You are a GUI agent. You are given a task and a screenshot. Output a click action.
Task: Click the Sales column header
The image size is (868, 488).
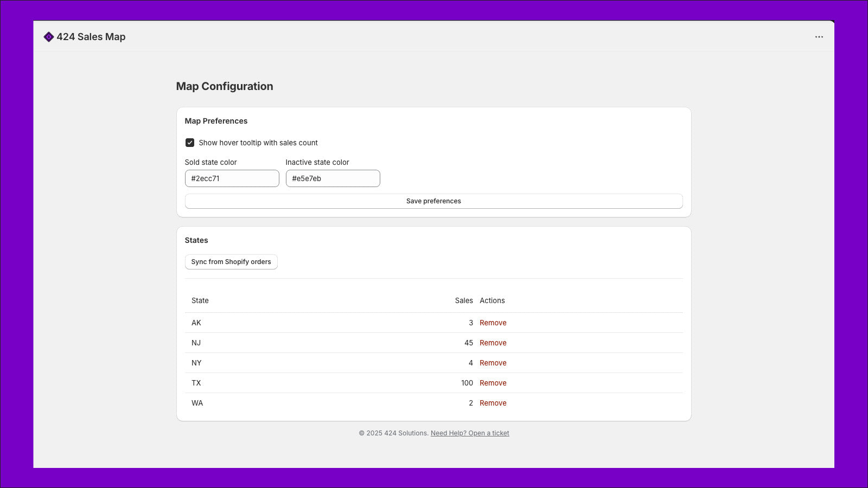(x=463, y=300)
